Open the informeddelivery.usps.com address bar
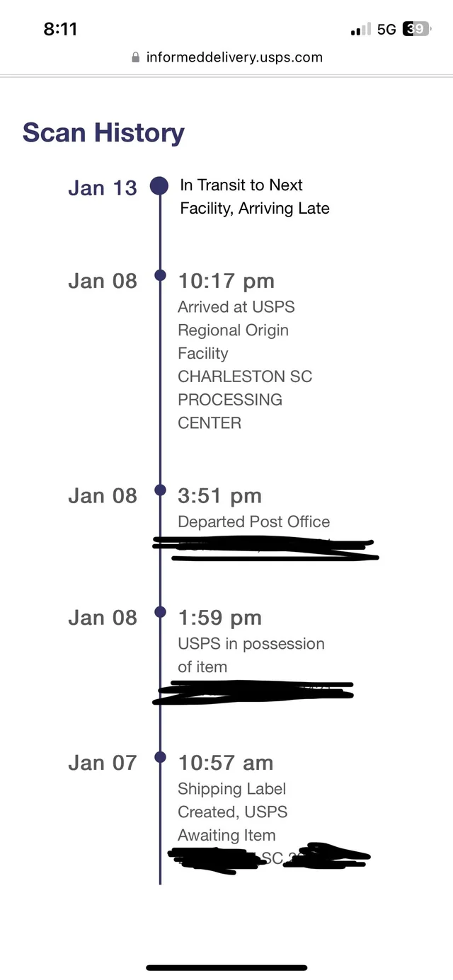This screenshot has width=453, height=980. pyautogui.click(x=234, y=58)
